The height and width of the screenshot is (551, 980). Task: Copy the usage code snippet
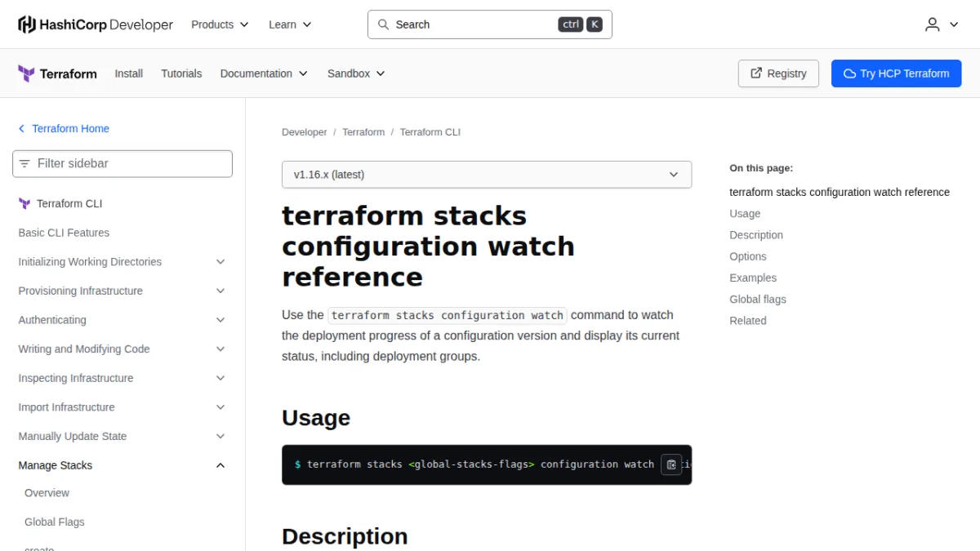[x=671, y=464]
